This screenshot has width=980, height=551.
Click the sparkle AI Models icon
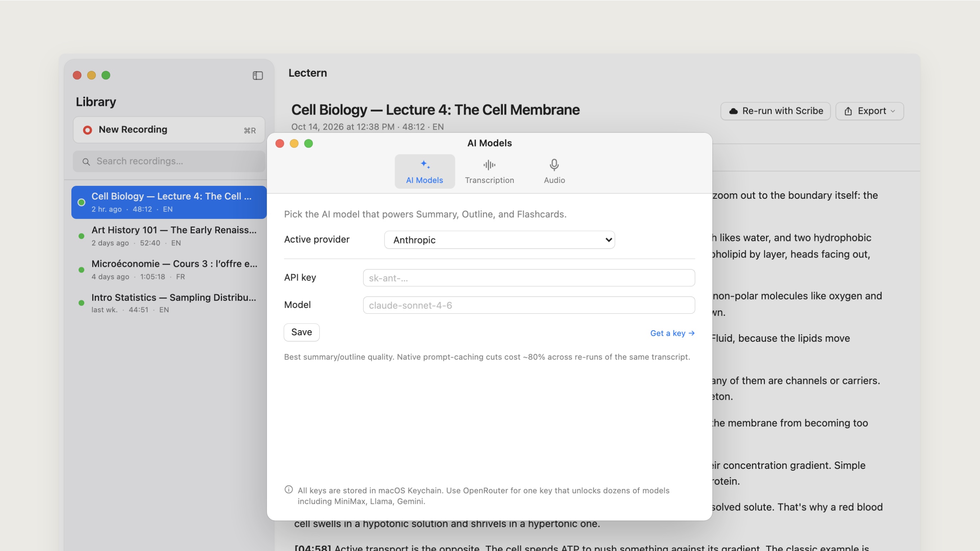(425, 165)
